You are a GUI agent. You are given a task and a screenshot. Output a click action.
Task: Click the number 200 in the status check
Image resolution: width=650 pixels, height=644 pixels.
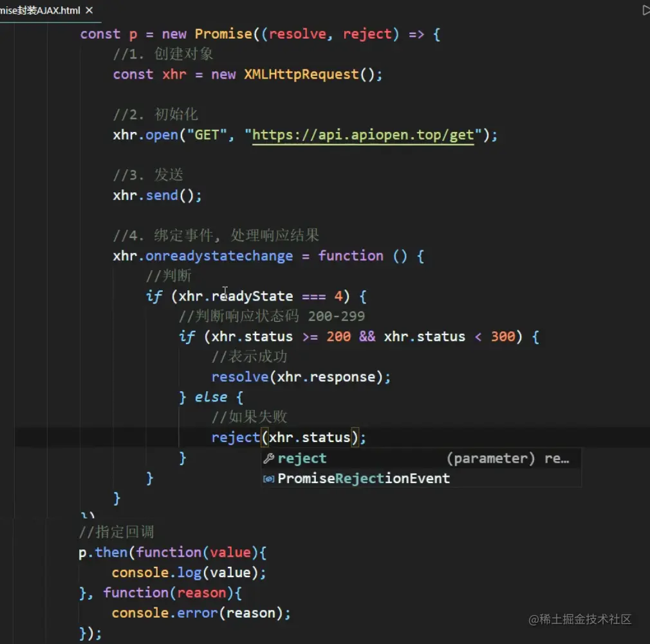click(339, 336)
